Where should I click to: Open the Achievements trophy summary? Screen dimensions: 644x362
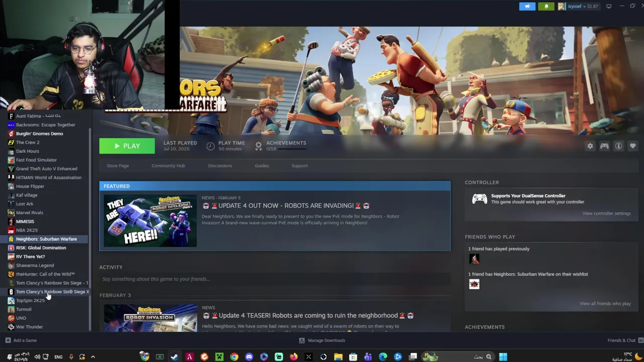[280, 146]
